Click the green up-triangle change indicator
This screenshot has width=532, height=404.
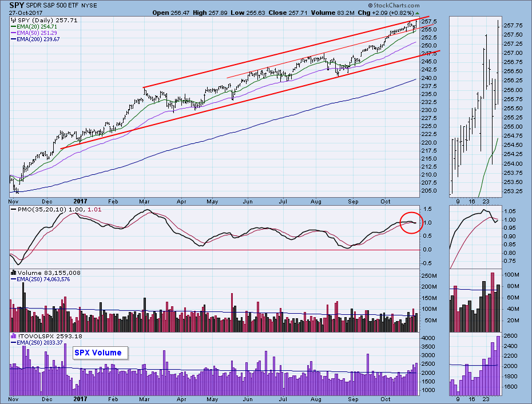click(x=418, y=13)
